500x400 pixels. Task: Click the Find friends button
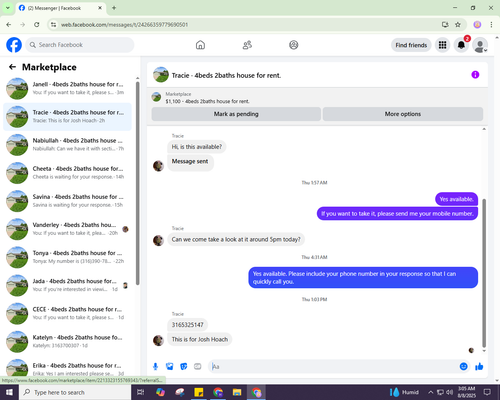(x=411, y=45)
